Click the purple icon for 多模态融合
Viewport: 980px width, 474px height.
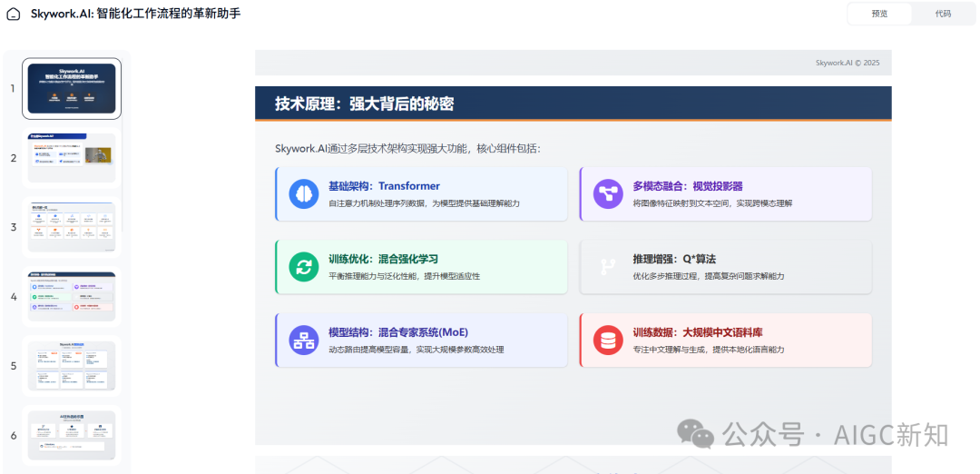(608, 193)
